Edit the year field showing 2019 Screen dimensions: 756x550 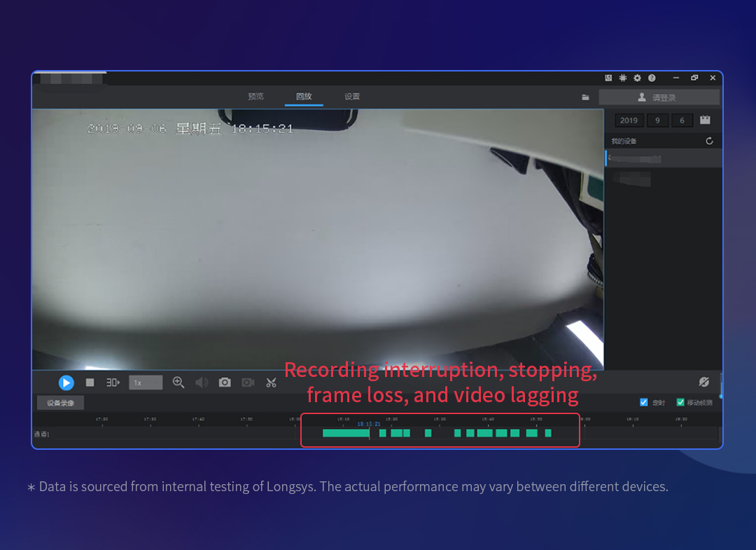point(629,120)
